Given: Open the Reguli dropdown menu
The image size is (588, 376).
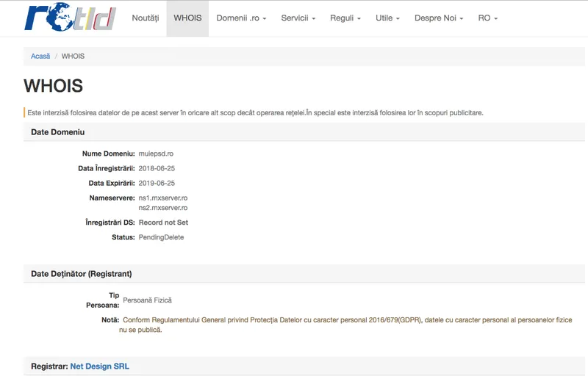Looking at the screenshot, I should pyautogui.click(x=345, y=18).
